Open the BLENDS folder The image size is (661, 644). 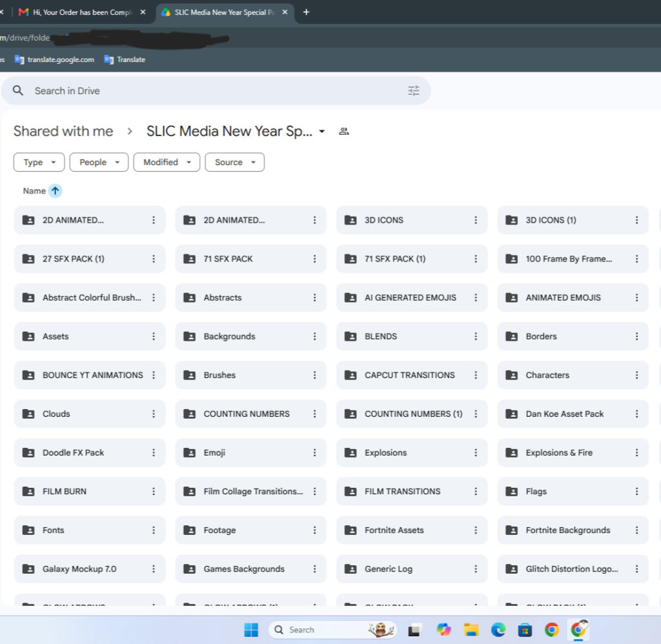(411, 336)
